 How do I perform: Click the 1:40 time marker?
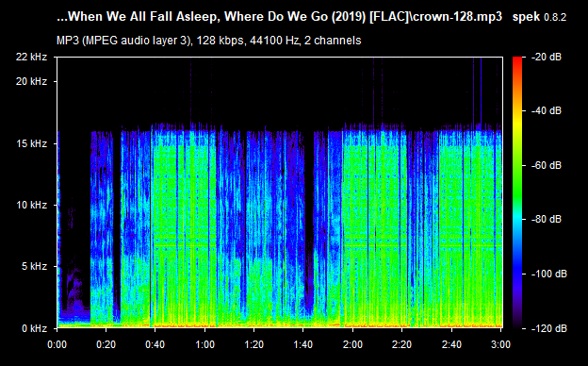(303, 344)
